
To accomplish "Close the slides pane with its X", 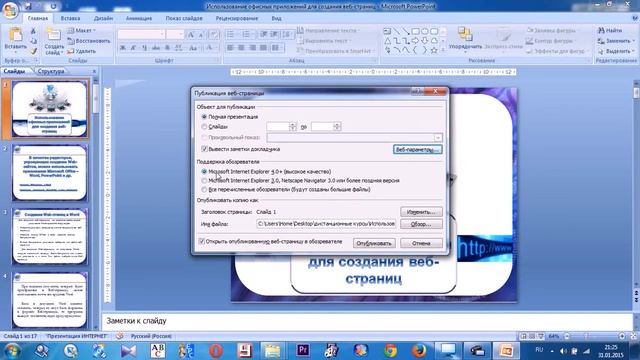I will point(95,71).
